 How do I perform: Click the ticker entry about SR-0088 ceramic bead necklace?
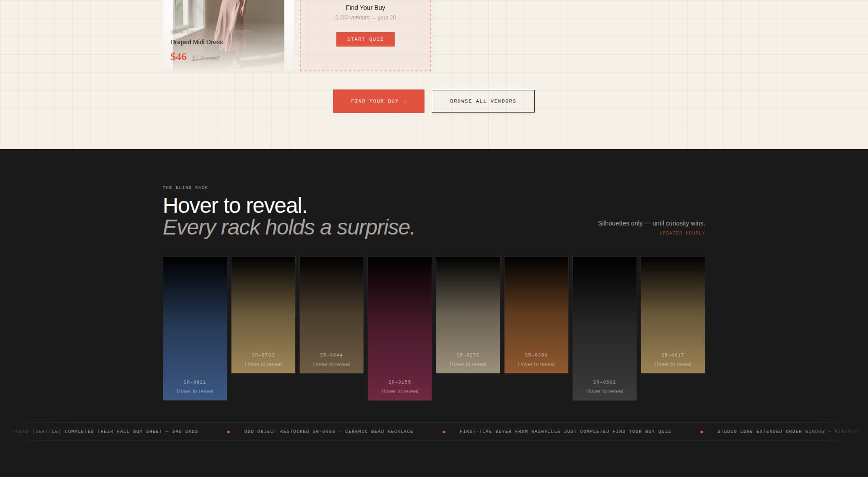pos(328,432)
